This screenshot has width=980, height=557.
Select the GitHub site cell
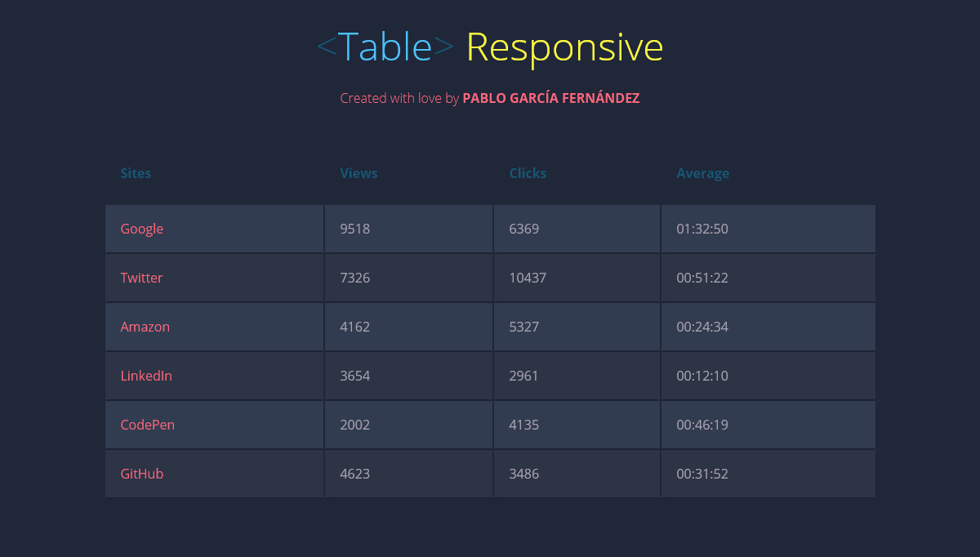pos(215,474)
